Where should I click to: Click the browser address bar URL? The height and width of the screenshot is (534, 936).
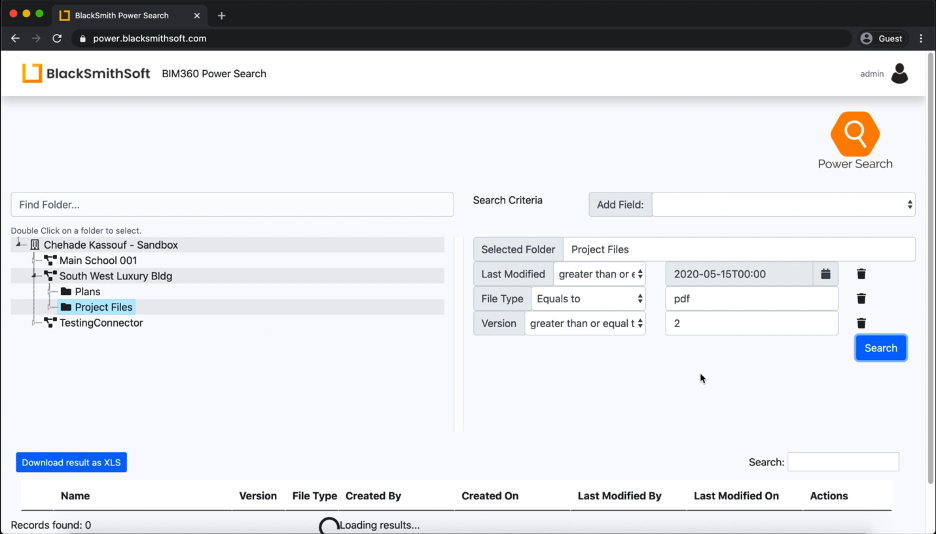coord(150,38)
